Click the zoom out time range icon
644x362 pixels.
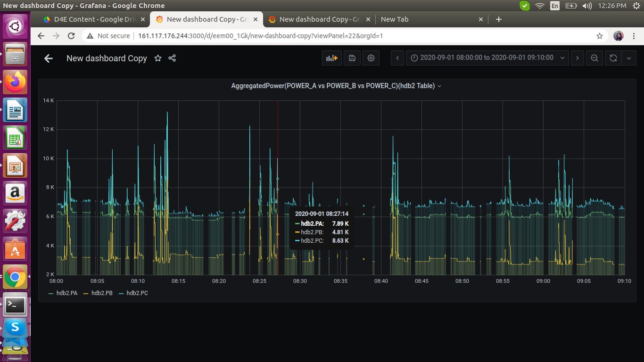594,58
